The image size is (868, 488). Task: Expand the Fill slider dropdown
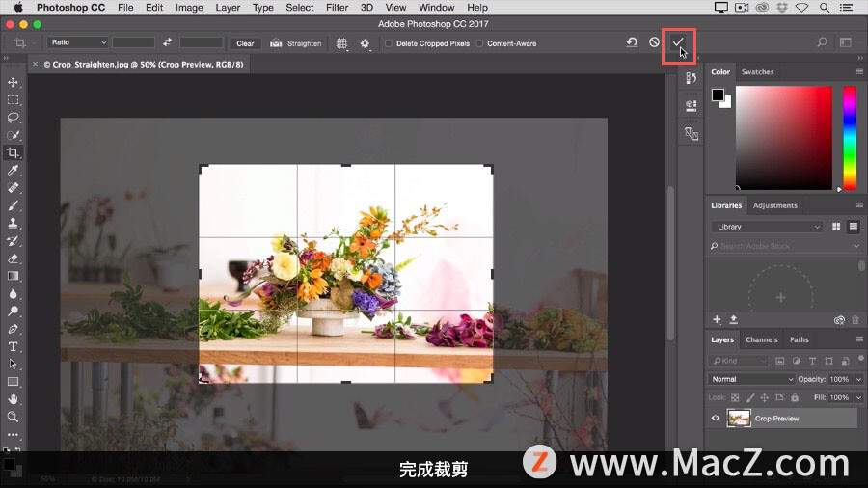point(858,397)
